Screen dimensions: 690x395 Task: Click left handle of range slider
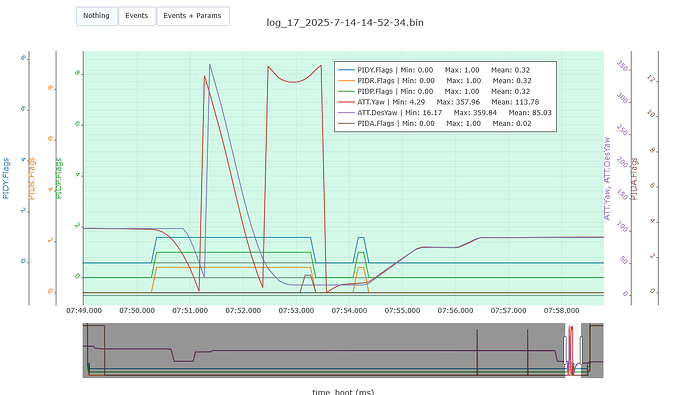pos(565,350)
